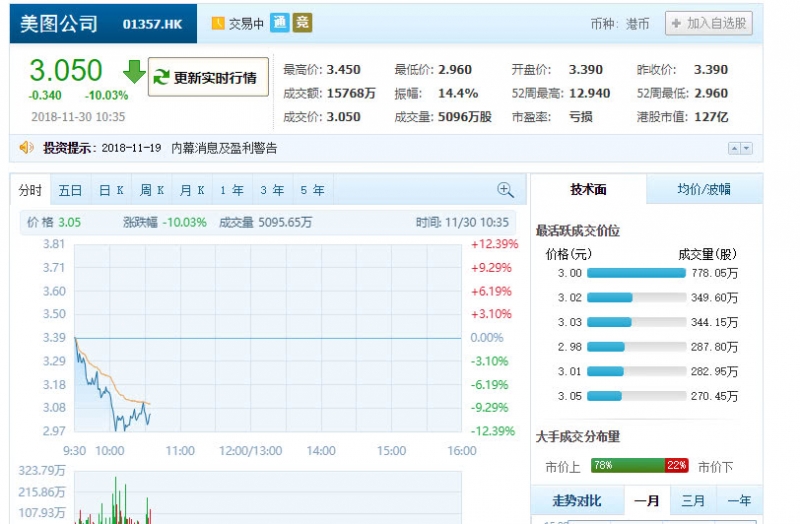
Task: Click the speaker icon beside 投资提示
Action: tap(27, 148)
